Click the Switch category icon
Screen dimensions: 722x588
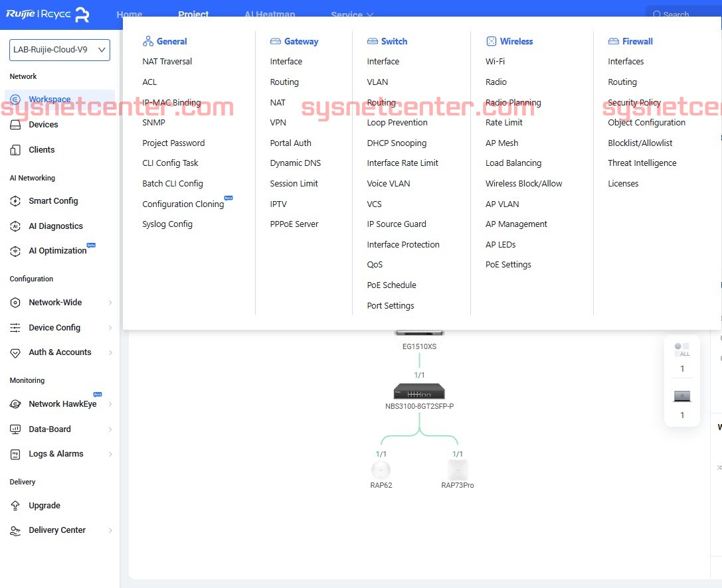click(x=372, y=41)
